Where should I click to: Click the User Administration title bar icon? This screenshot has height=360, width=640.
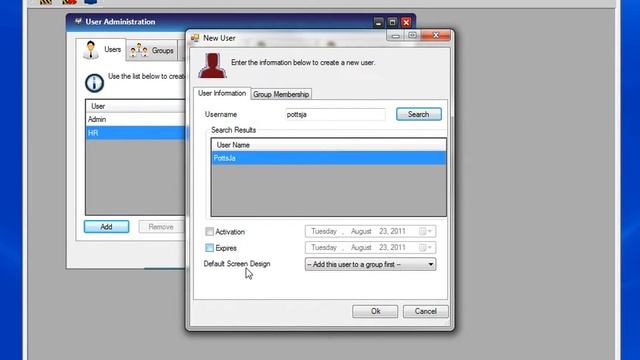coord(78,22)
